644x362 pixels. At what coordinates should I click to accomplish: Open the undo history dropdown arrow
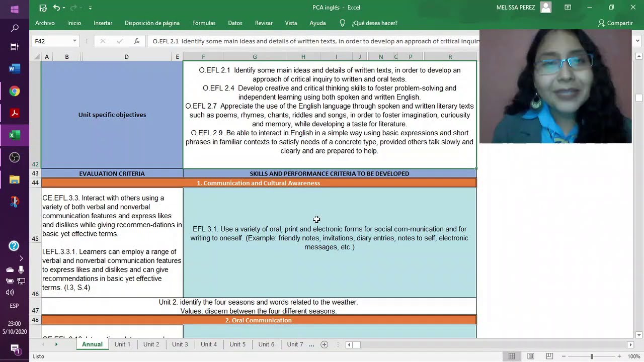[x=64, y=8]
